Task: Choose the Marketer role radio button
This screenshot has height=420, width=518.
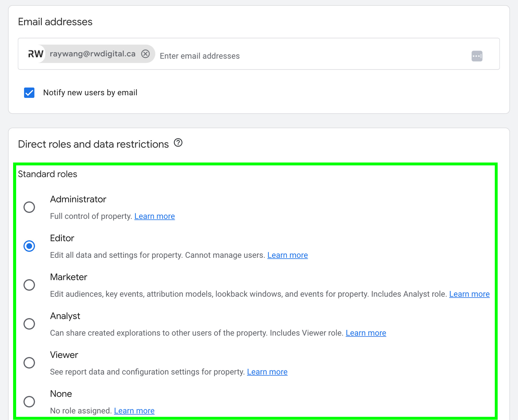Action: (29, 285)
